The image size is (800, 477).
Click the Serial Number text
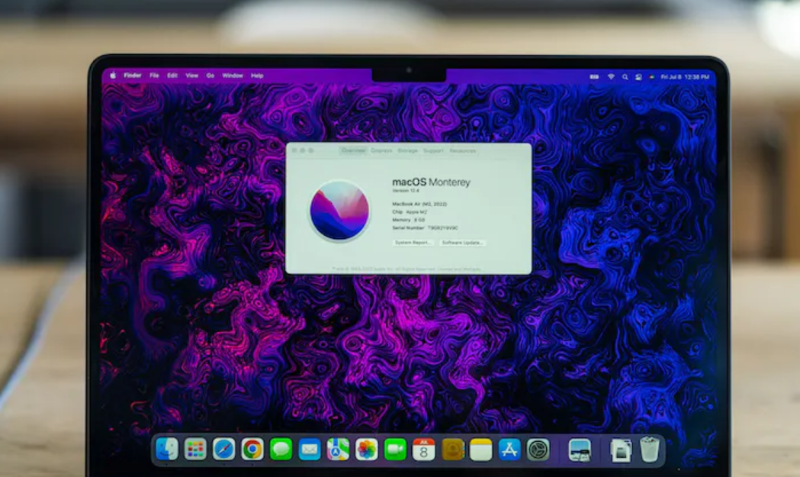point(425,228)
